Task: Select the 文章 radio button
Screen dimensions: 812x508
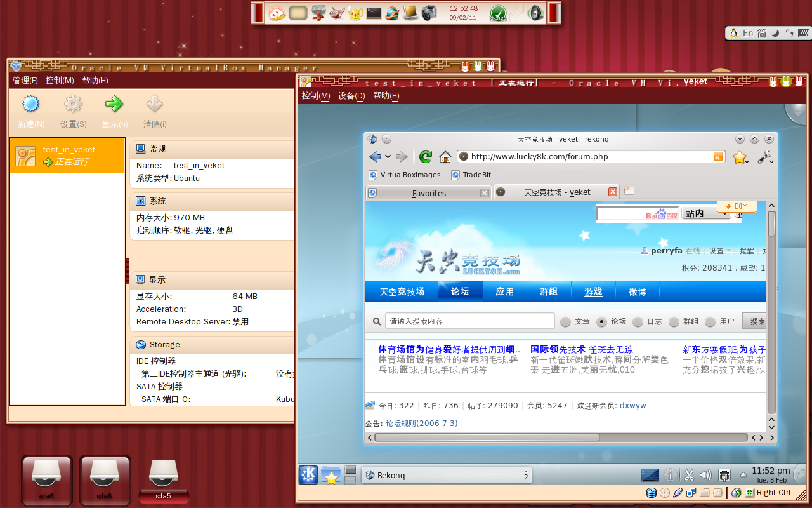Action: click(565, 322)
